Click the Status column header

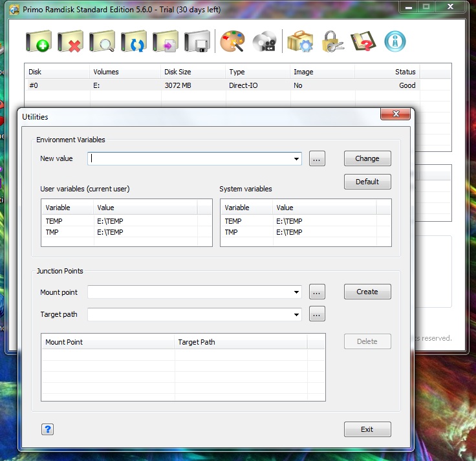[x=387, y=72]
